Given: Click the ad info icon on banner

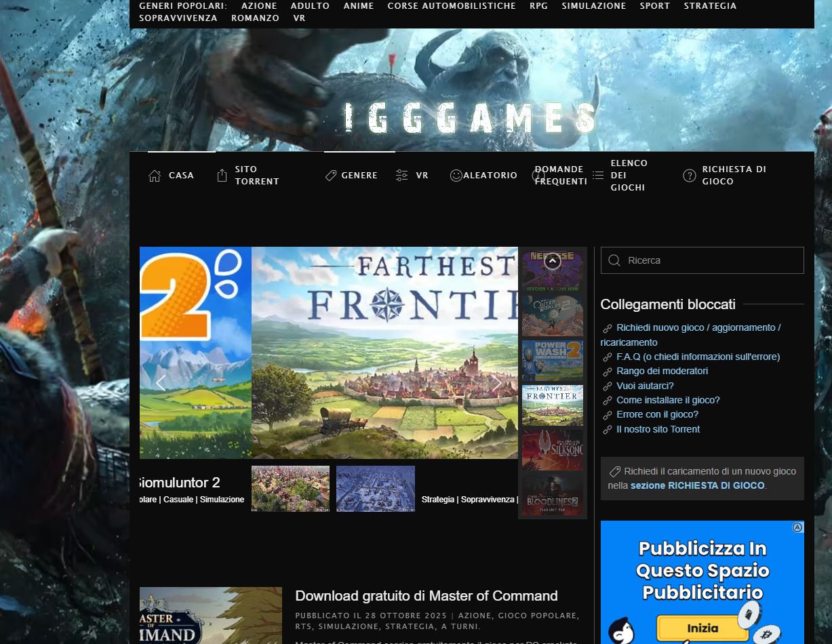Looking at the screenshot, I should (x=797, y=527).
